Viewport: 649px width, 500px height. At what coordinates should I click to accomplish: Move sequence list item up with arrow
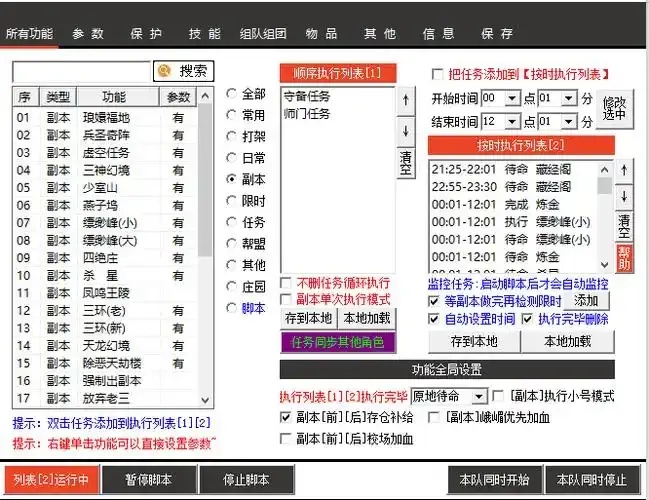[405, 100]
